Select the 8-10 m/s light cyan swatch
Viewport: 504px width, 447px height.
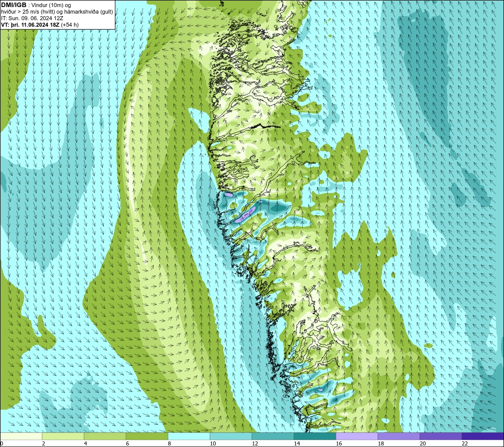189,436
